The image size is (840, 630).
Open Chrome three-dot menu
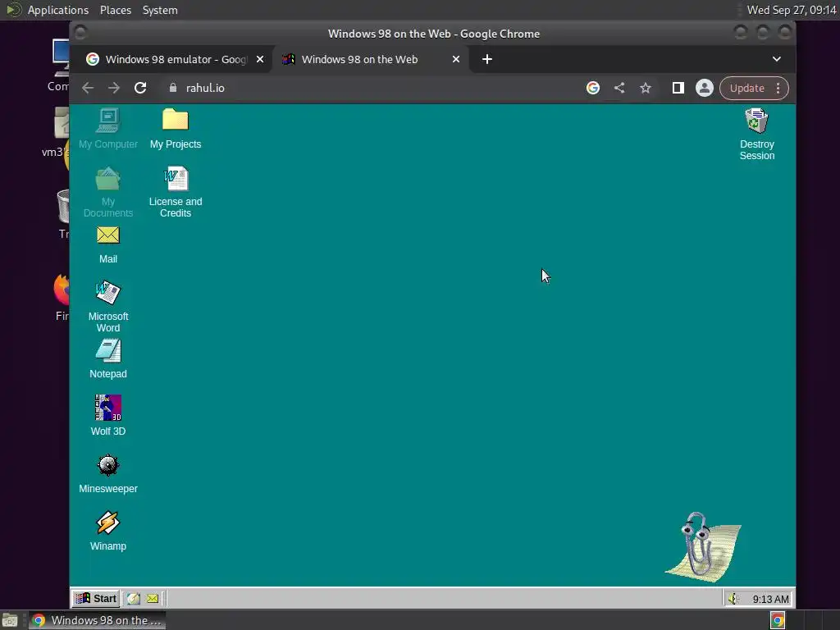(x=778, y=88)
